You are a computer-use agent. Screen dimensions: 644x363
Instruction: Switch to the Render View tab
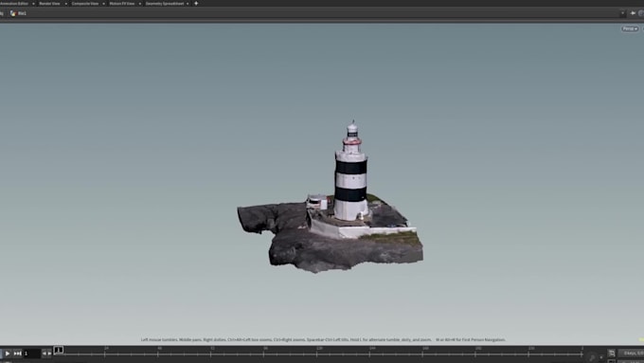(49, 3)
